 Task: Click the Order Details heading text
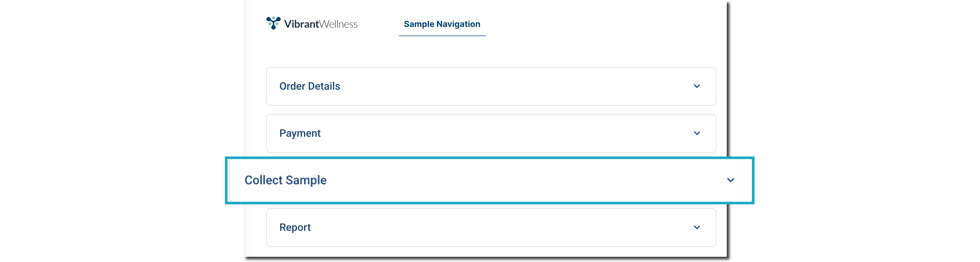[310, 86]
